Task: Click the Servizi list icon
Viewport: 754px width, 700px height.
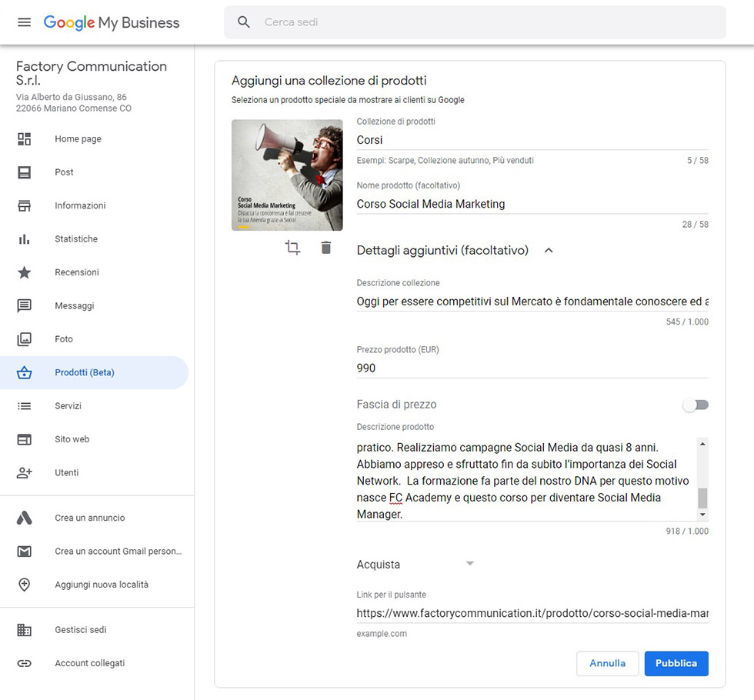Action: pyautogui.click(x=24, y=406)
